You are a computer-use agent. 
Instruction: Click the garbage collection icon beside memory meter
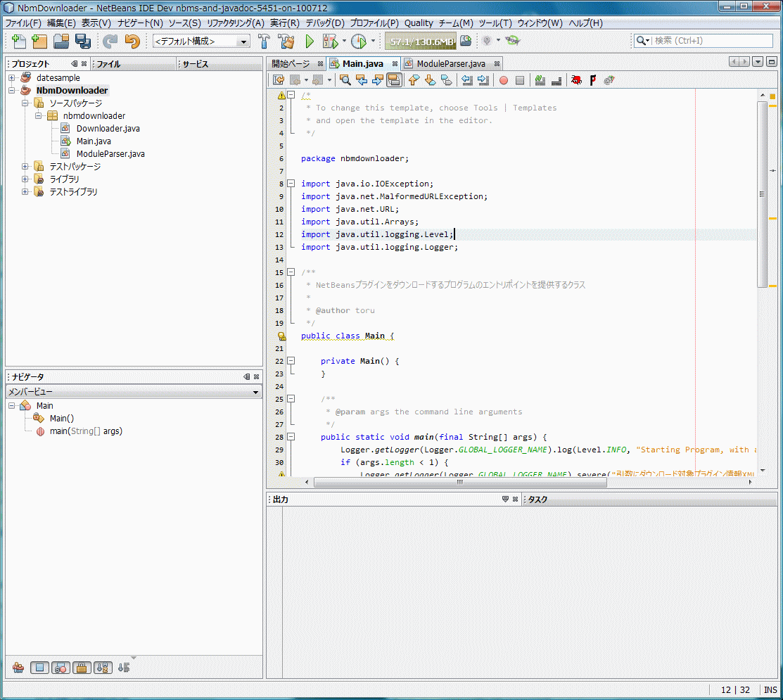point(466,41)
